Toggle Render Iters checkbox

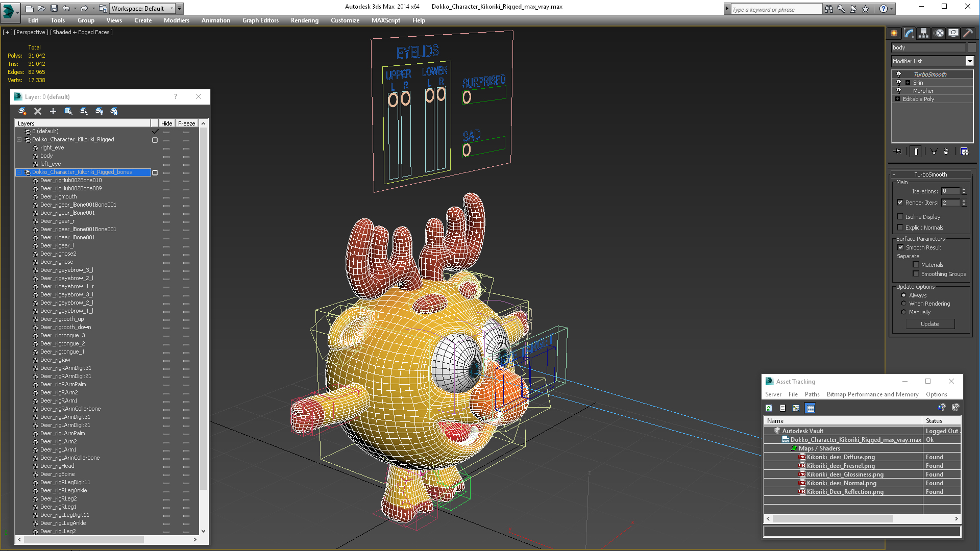900,203
